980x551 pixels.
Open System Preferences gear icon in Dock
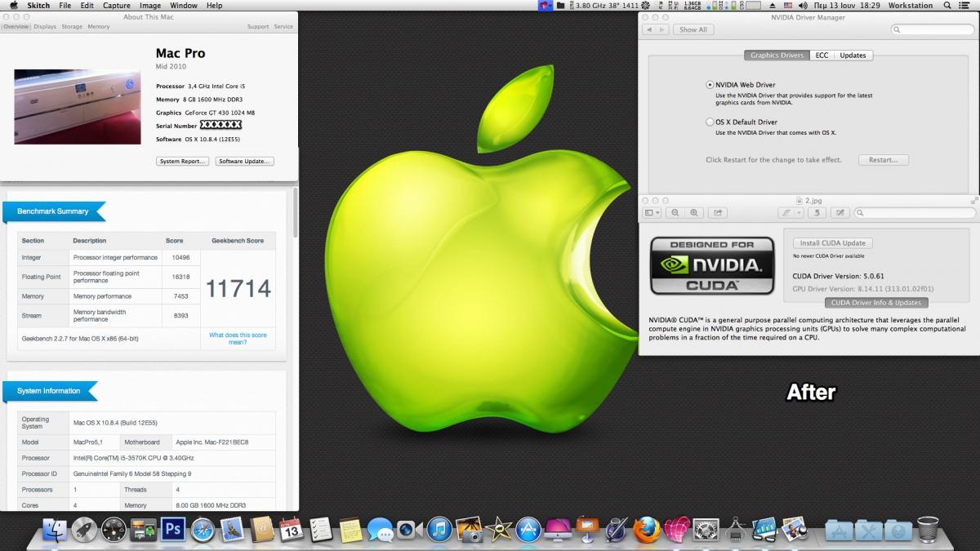706,531
